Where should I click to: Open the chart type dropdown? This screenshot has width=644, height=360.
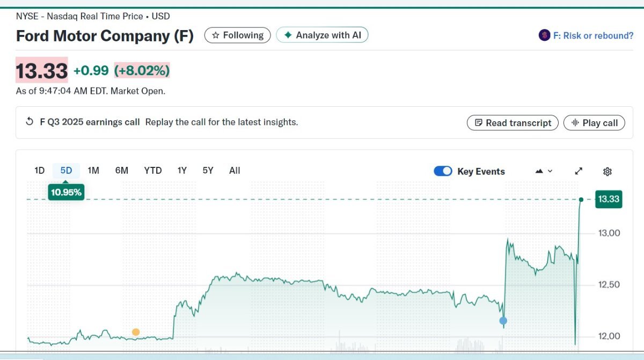point(544,171)
